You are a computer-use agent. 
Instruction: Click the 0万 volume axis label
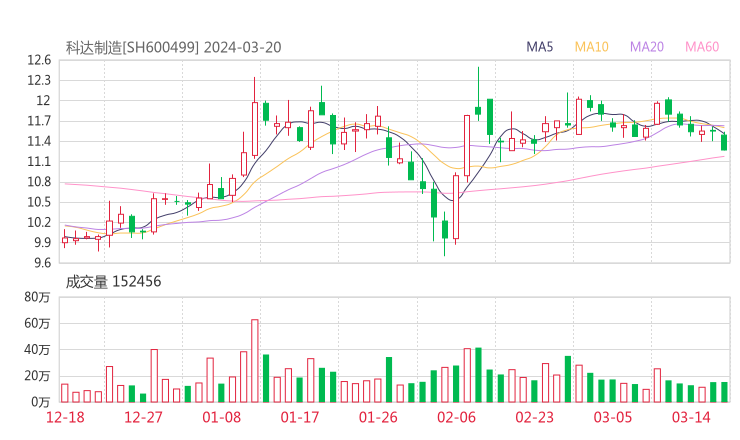pyautogui.click(x=41, y=402)
